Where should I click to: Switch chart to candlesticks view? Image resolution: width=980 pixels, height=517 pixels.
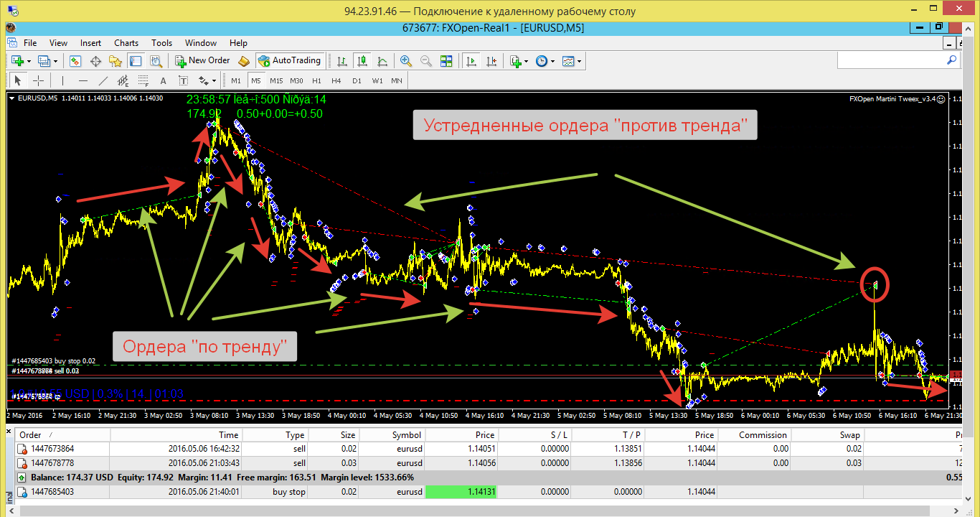[x=362, y=61]
